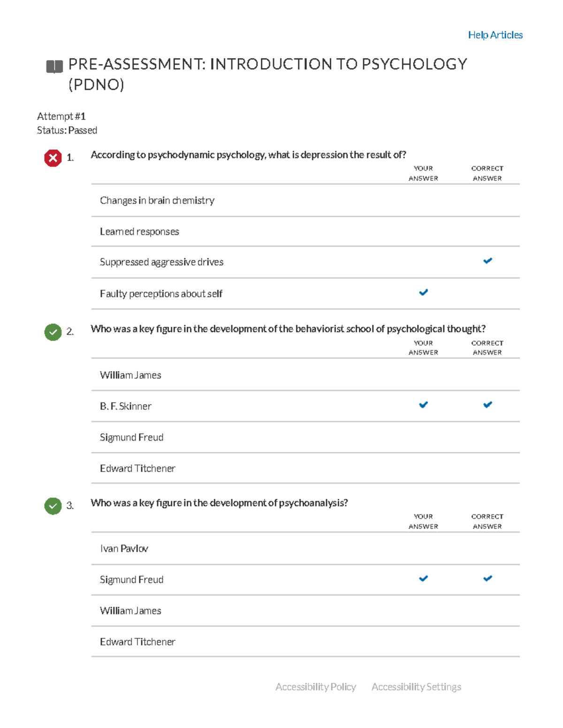Image resolution: width=563 pixels, height=728 pixels.
Task: Open the Accessibility Policy link
Action: [316, 687]
